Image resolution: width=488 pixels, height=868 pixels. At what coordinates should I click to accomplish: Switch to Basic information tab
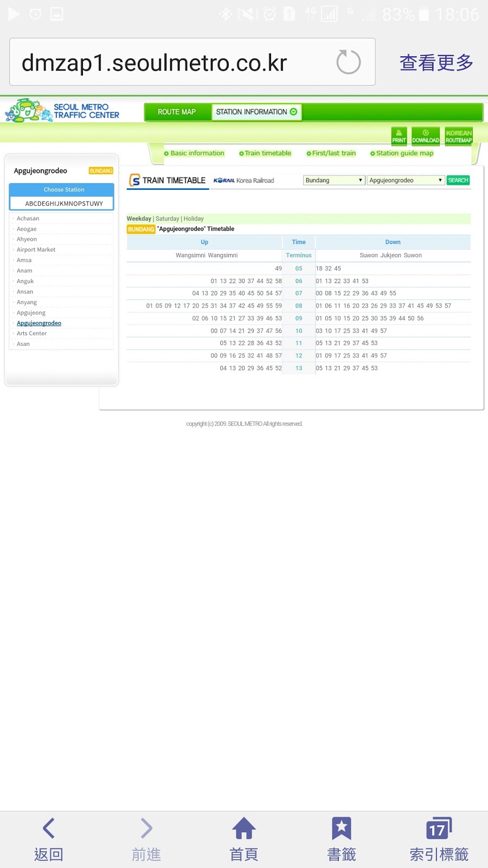click(194, 153)
